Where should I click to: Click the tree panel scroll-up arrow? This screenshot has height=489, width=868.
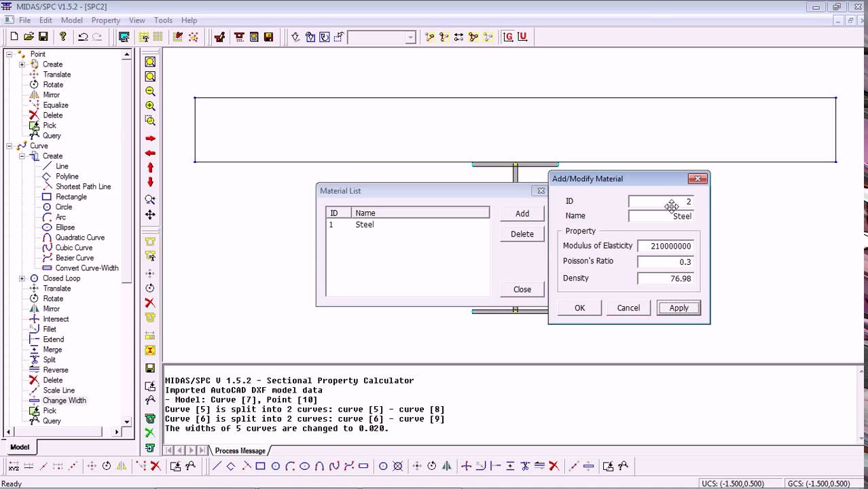tap(127, 54)
